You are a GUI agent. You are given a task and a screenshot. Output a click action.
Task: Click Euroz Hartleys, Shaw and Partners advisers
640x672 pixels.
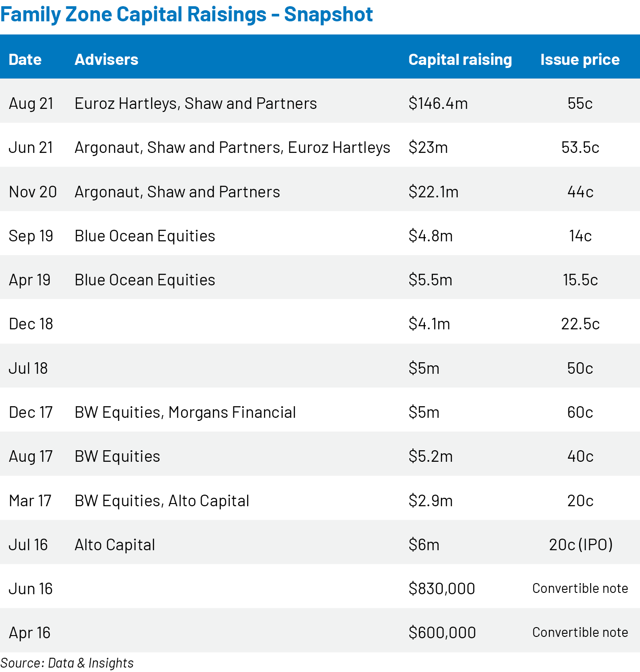click(x=196, y=104)
